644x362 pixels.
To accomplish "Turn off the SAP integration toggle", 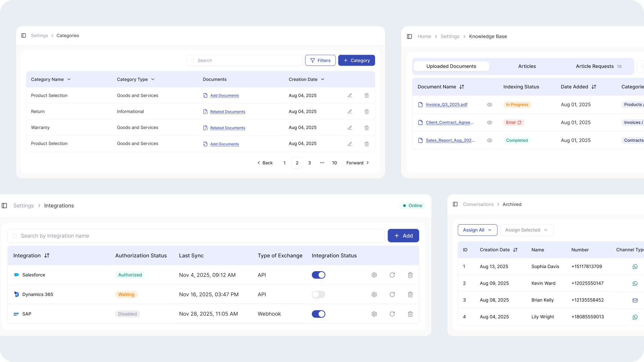I will (318, 314).
